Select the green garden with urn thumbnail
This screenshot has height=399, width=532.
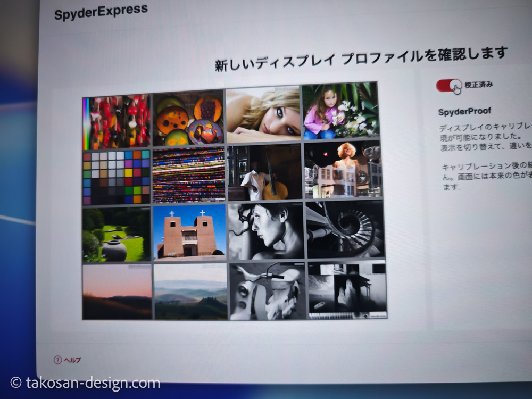pos(115,234)
